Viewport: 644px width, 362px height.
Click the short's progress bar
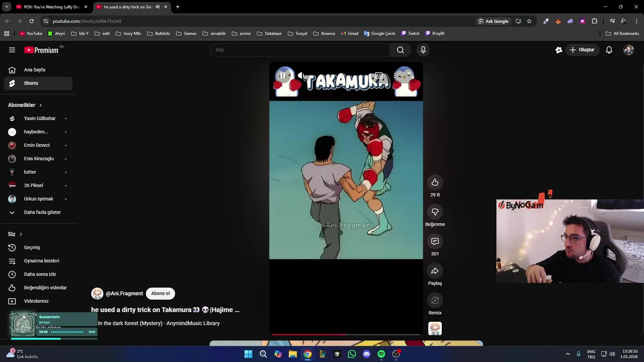coord(346,334)
